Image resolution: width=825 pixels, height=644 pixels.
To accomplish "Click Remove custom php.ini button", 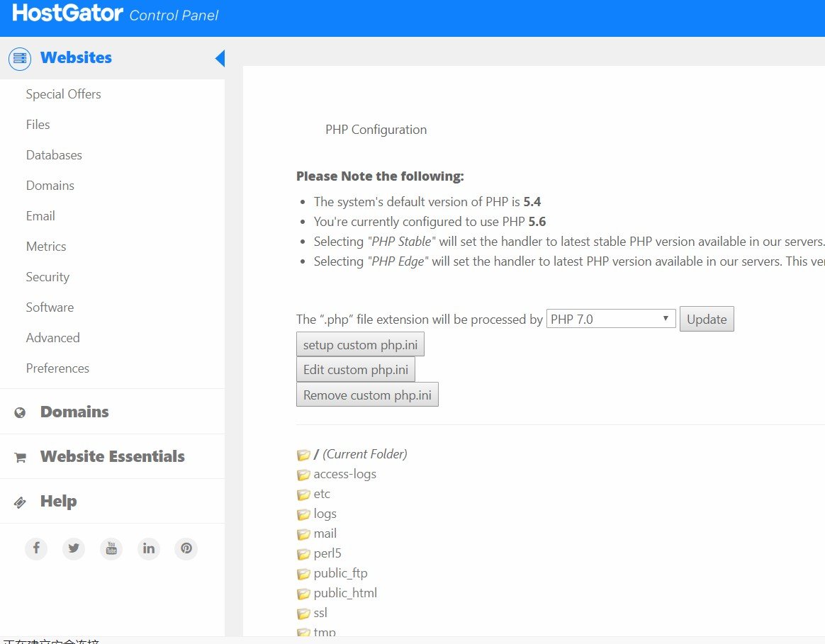I will click(x=367, y=395).
